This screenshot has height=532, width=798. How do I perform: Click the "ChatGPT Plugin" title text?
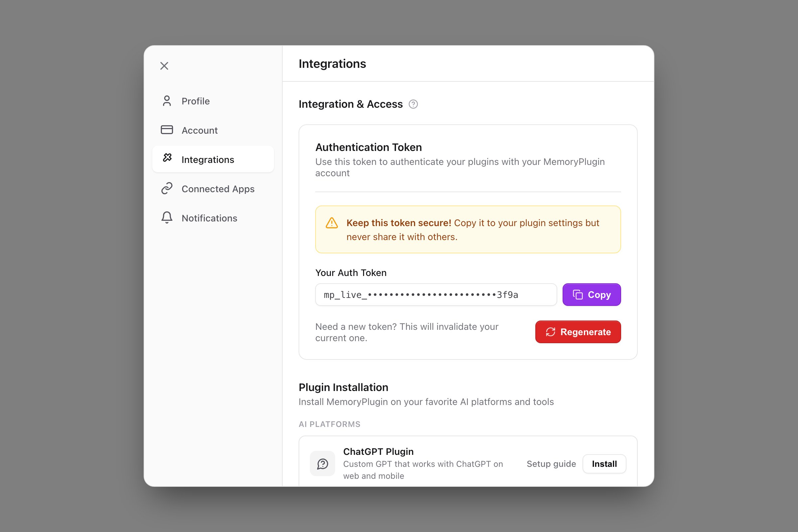tap(378, 452)
